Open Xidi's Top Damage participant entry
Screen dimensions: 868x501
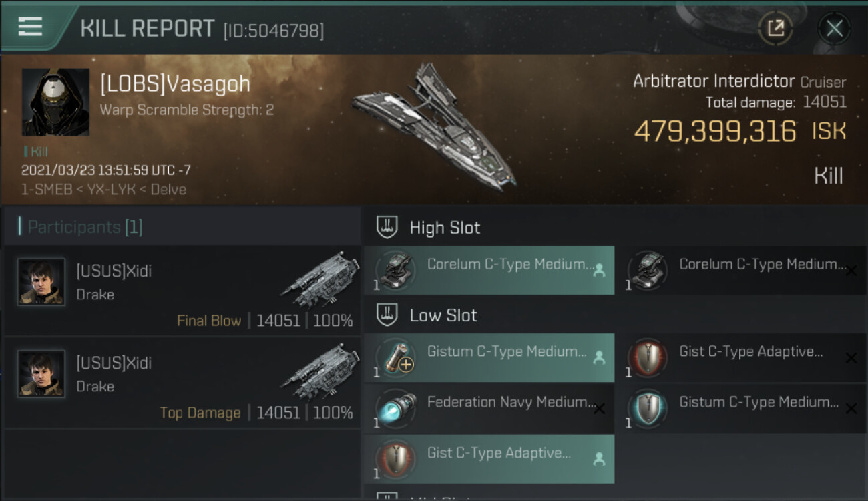182,383
